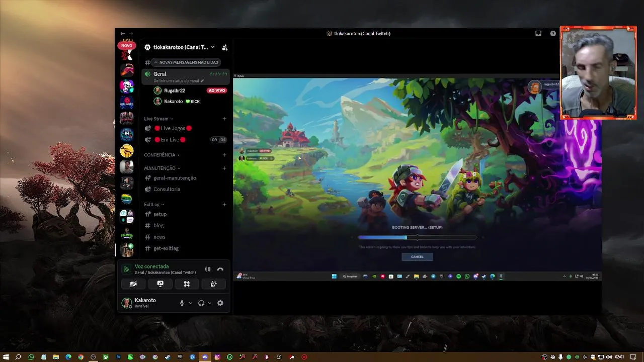Add channel to MANUTENÇÃO category
Image resolution: width=644 pixels, height=362 pixels.
pos(224,168)
